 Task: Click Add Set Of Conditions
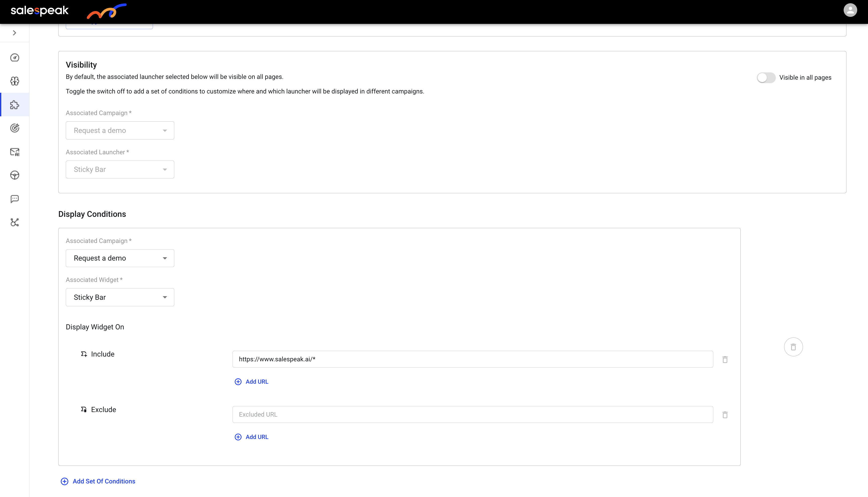(98, 481)
